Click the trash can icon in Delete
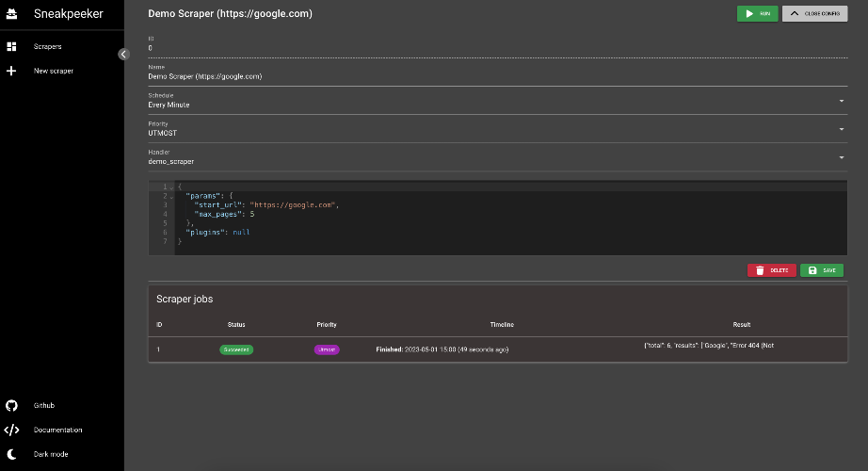Image resolution: width=868 pixels, height=471 pixels. [x=760, y=270]
